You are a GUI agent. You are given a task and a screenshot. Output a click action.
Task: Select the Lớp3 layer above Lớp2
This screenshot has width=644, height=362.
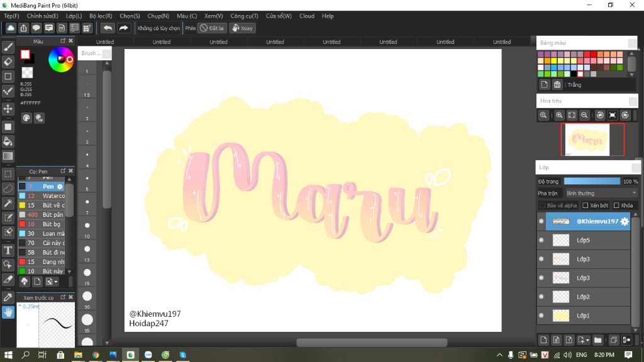pos(583,278)
